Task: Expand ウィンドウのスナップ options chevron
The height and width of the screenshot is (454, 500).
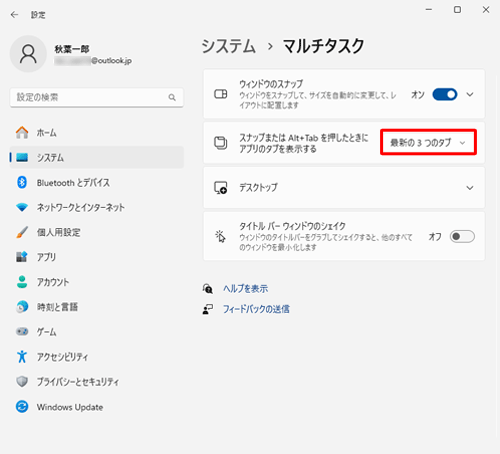Action: coord(470,94)
